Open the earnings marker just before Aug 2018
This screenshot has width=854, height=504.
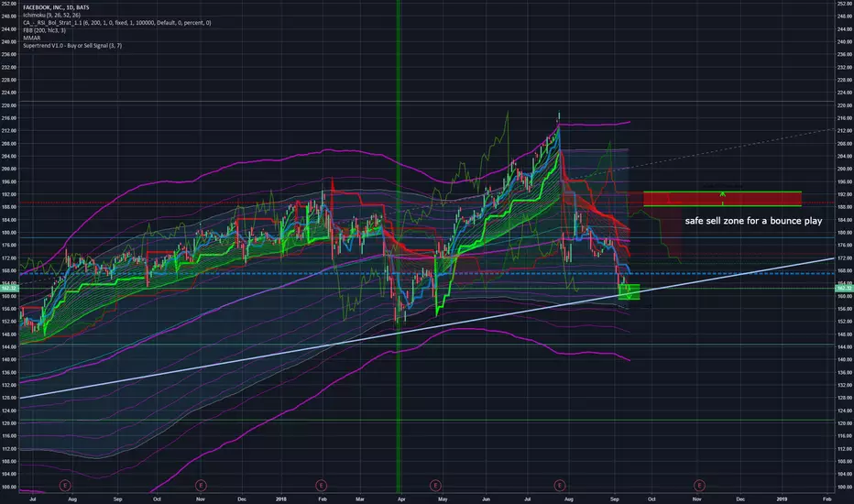(x=559, y=485)
